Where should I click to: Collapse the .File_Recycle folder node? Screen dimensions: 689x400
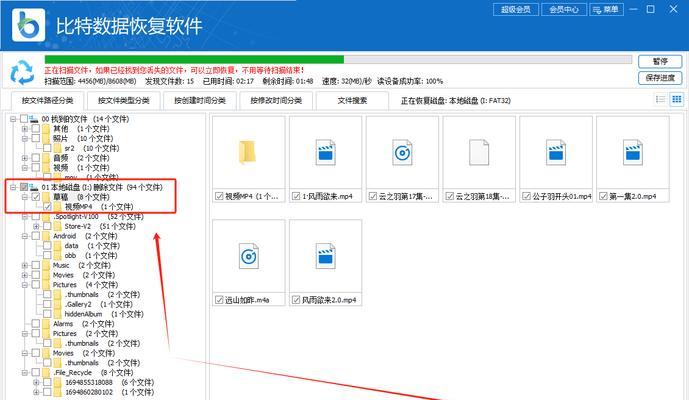[x=25, y=373]
